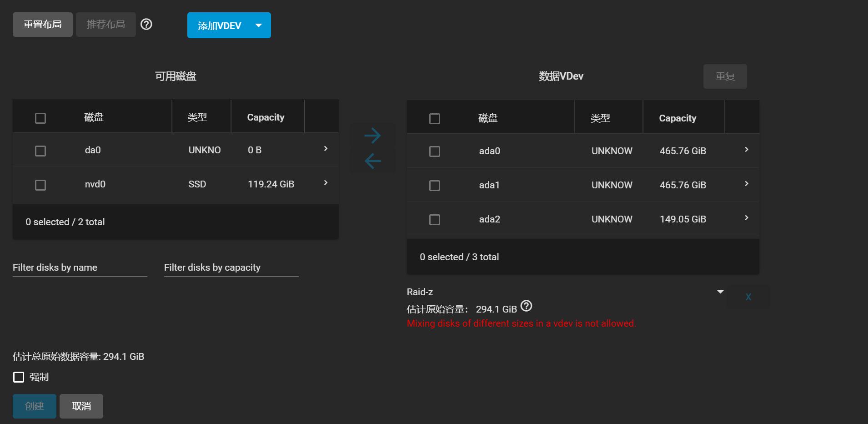This screenshot has width=868, height=424.
Task: Sort available disks by 类型 column header
Action: tap(197, 117)
